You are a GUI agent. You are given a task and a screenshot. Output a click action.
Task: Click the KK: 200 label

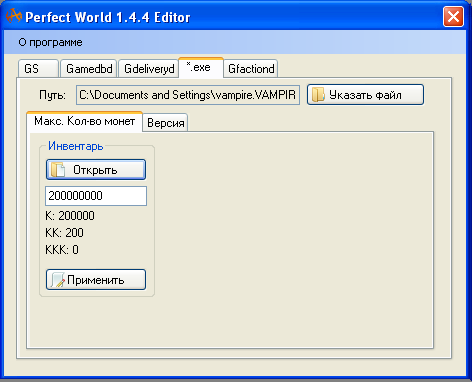(64, 233)
